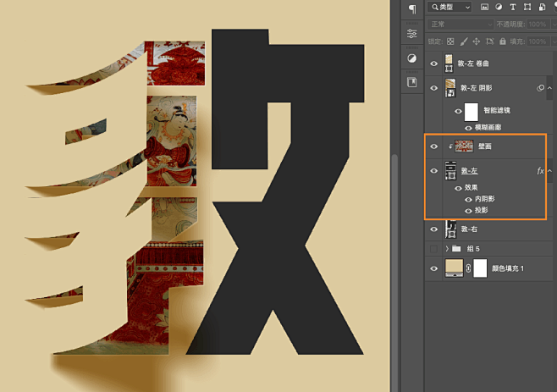The image size is (557, 392).
Task: Click the 智能滤镜 label
Action: pyautogui.click(x=497, y=111)
